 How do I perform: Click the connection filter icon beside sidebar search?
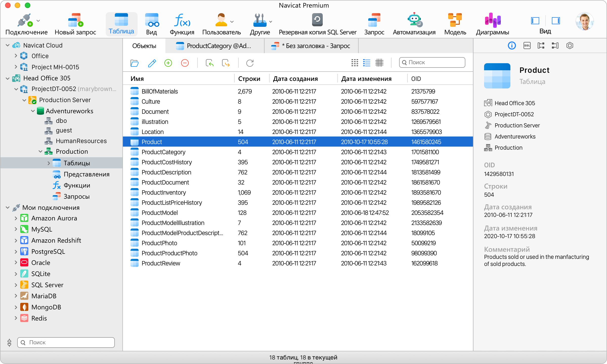click(x=9, y=343)
